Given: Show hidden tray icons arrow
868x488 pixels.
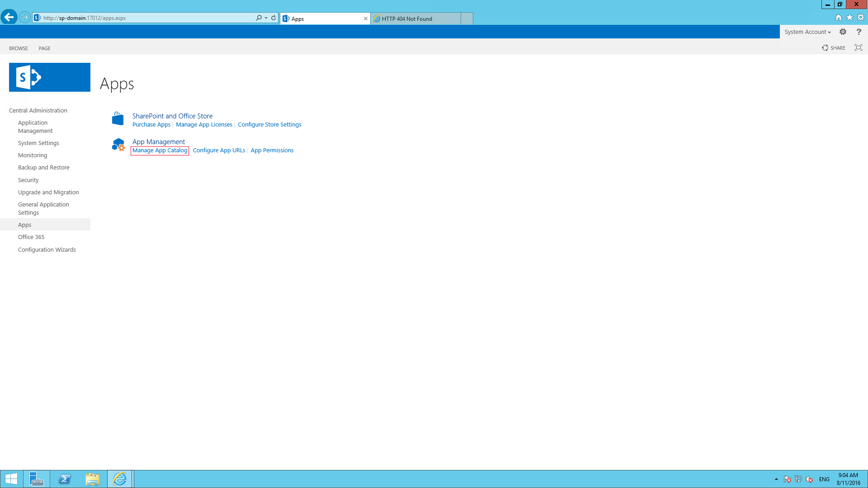Looking at the screenshot, I should coord(776,479).
